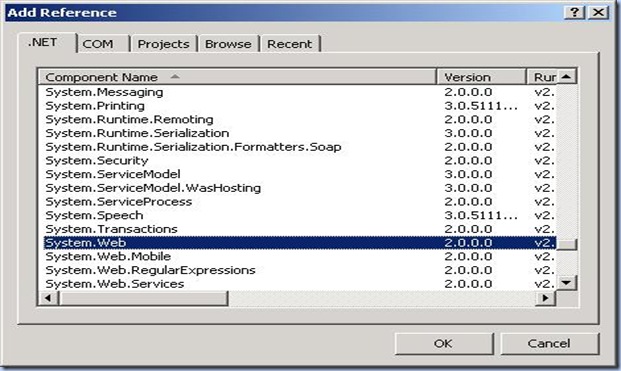
Task: Click the Cancel button
Action: tap(550, 343)
